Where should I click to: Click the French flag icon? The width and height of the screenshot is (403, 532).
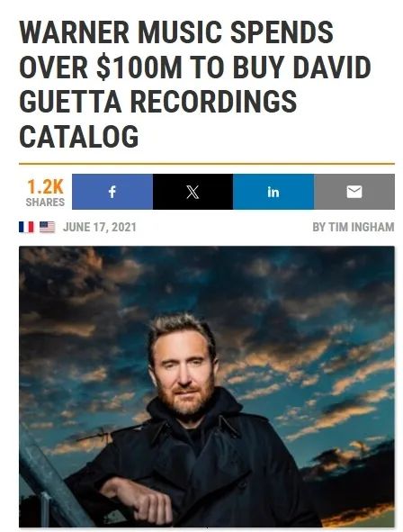pos(26,227)
